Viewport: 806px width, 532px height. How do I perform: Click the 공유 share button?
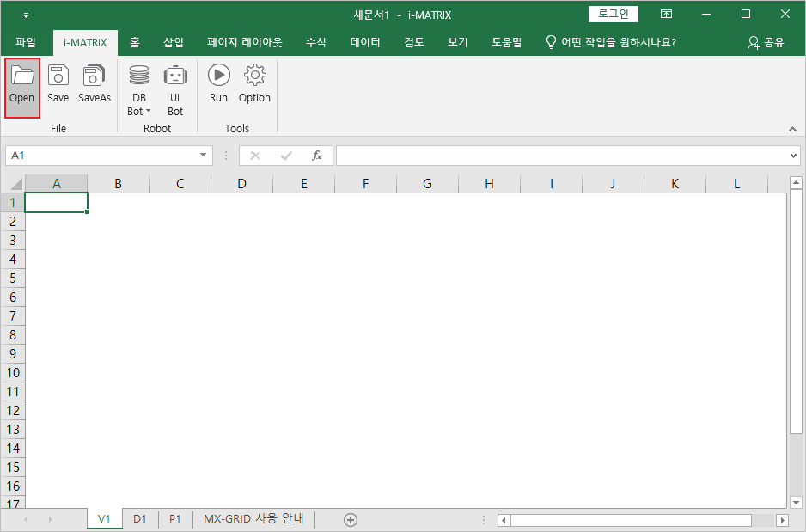point(766,42)
